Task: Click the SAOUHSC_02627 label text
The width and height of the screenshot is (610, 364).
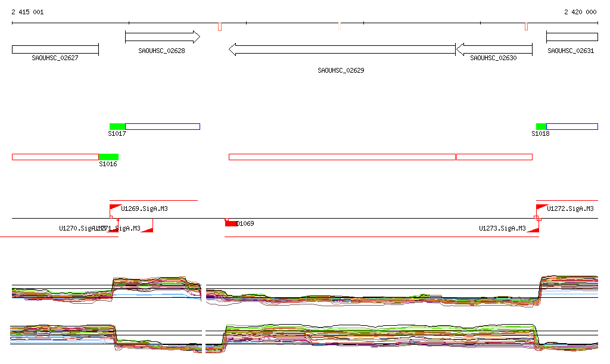Action: click(55, 58)
